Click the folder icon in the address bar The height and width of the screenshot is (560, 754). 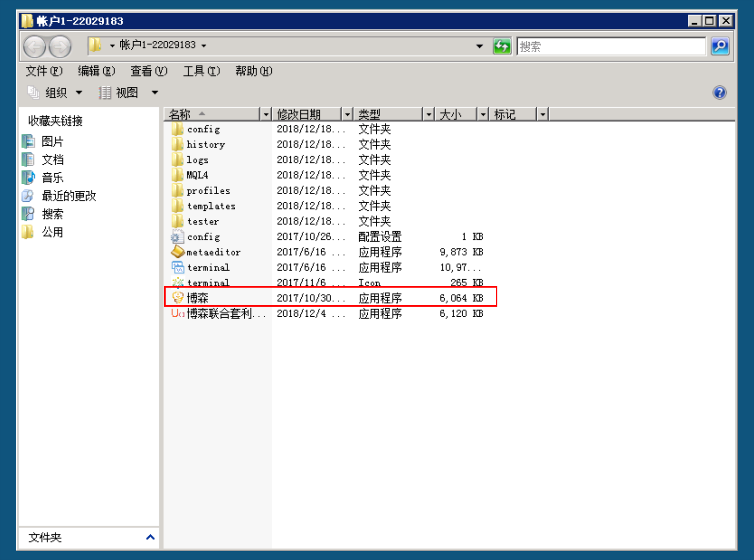95,45
